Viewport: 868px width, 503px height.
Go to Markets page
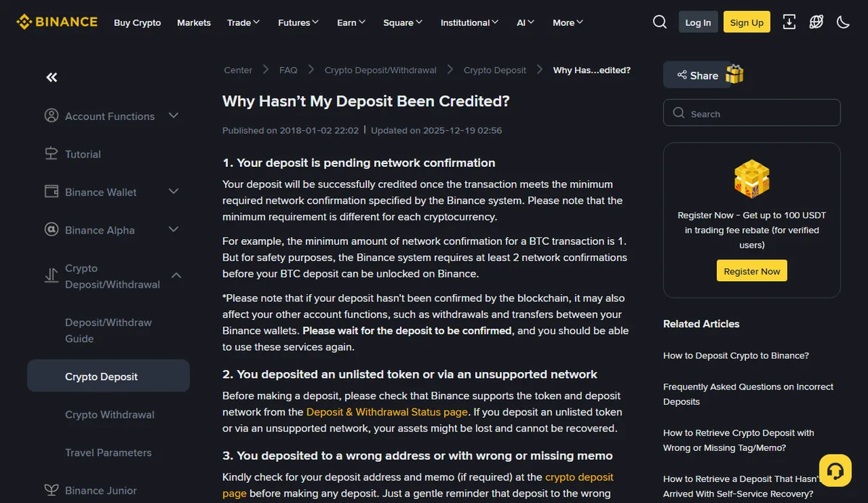click(x=194, y=22)
